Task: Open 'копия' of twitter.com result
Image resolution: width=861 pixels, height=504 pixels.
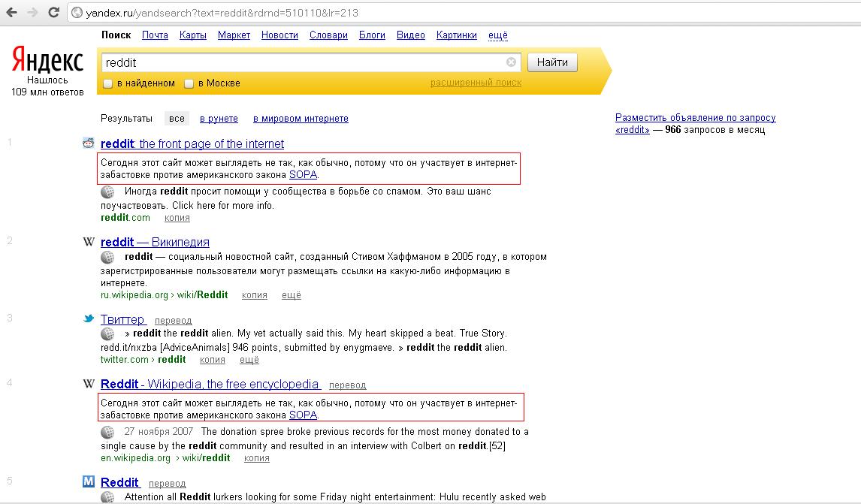Action: tap(213, 360)
